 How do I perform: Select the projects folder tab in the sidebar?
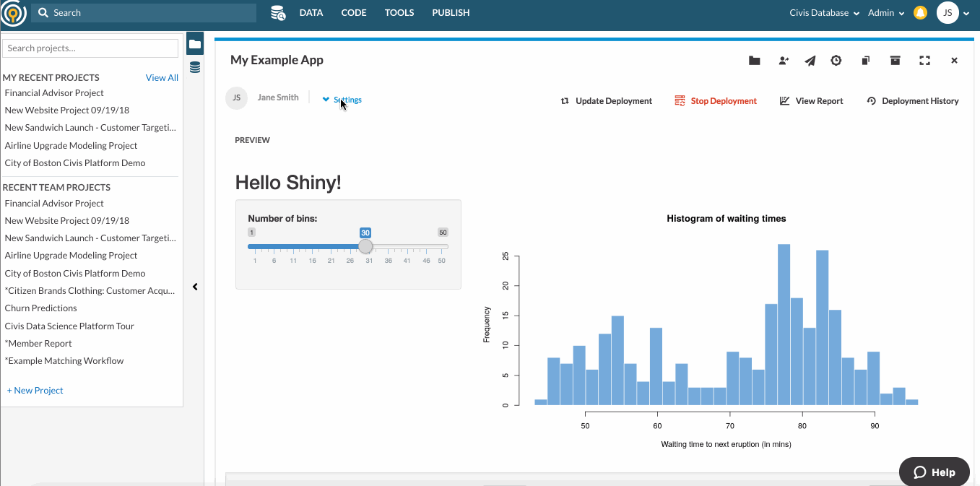pos(194,43)
